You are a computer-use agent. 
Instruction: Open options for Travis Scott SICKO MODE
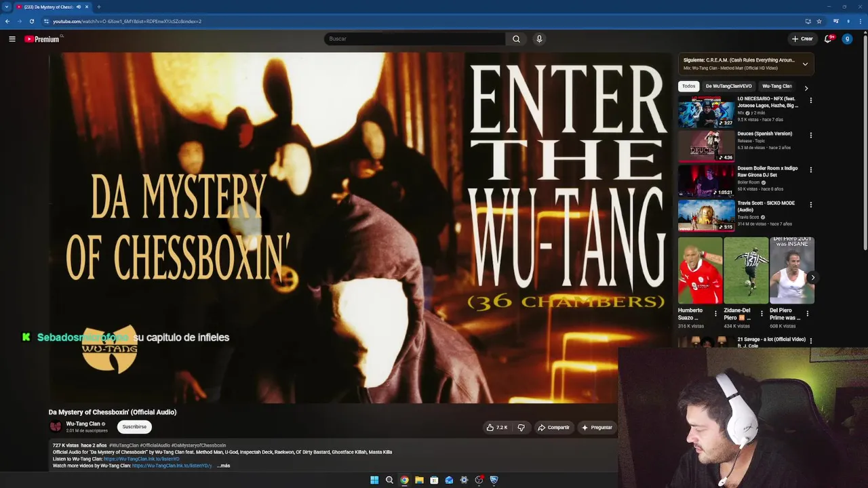pyautogui.click(x=810, y=205)
